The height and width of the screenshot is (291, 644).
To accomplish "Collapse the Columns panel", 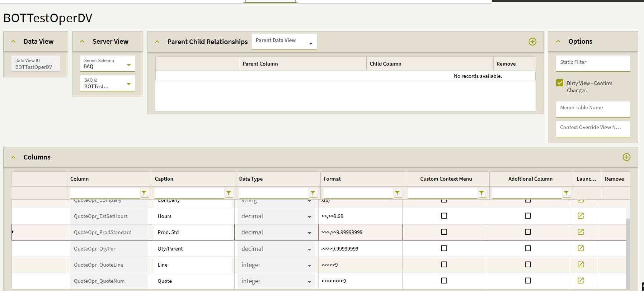I will coord(13,157).
